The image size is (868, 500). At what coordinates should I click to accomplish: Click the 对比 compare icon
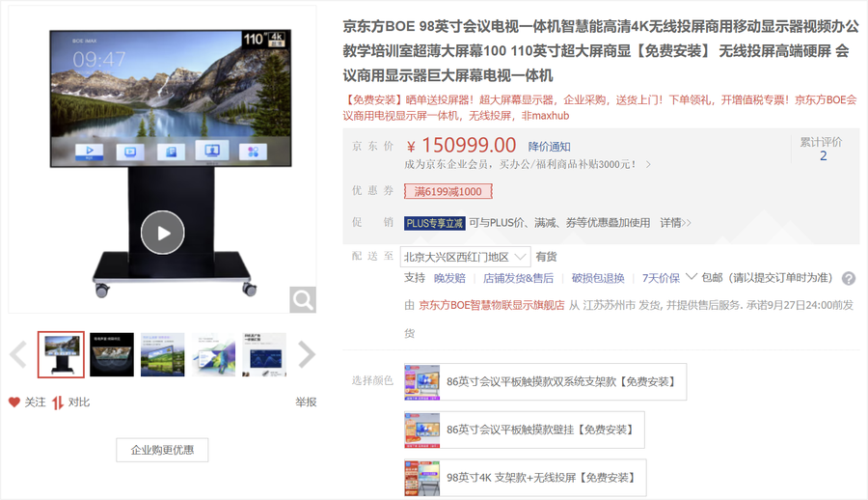58,403
